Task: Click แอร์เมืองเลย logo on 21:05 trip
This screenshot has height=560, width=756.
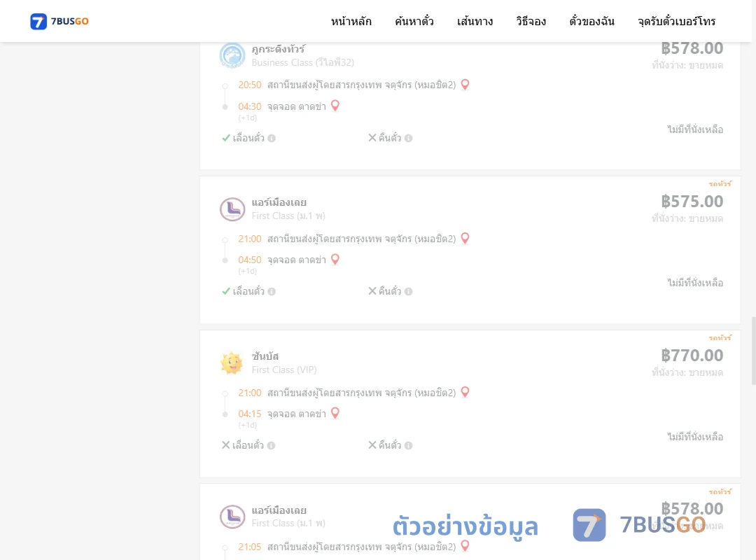Action: [232, 517]
